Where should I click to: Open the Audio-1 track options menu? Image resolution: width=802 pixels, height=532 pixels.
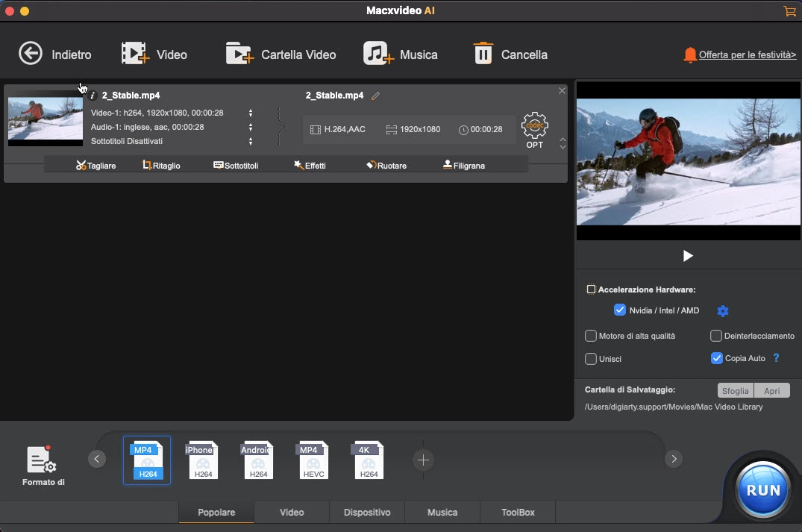[251, 126]
